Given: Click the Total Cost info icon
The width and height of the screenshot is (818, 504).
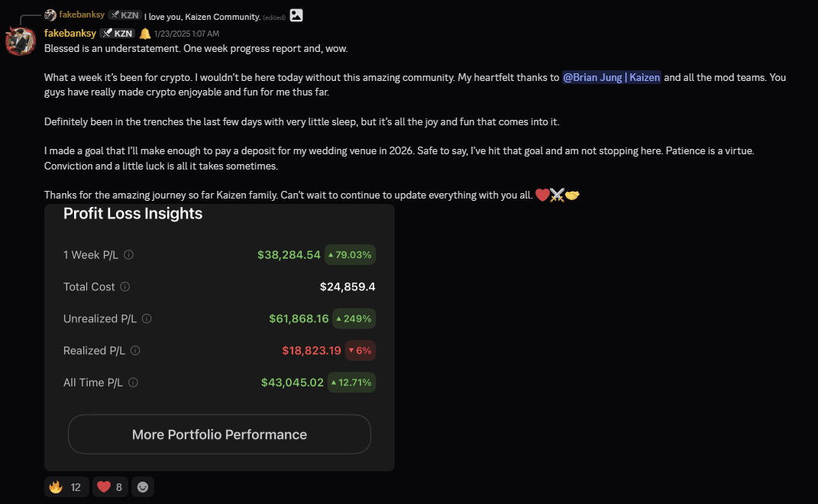Looking at the screenshot, I should point(124,286).
